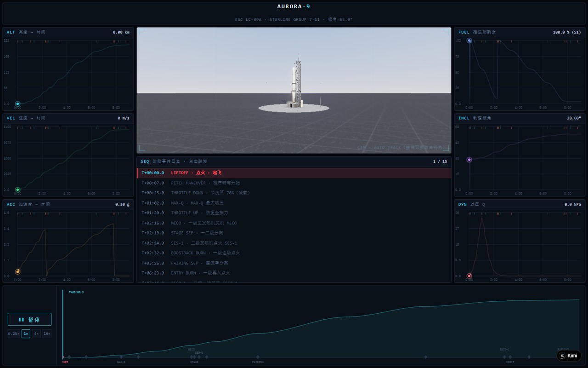
Task: Click the ORBIT marker on the timeline
Action: point(510,357)
